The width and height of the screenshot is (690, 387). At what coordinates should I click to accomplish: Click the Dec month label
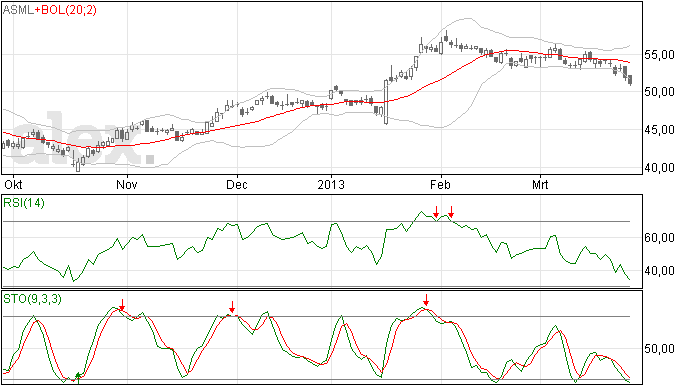pos(237,184)
